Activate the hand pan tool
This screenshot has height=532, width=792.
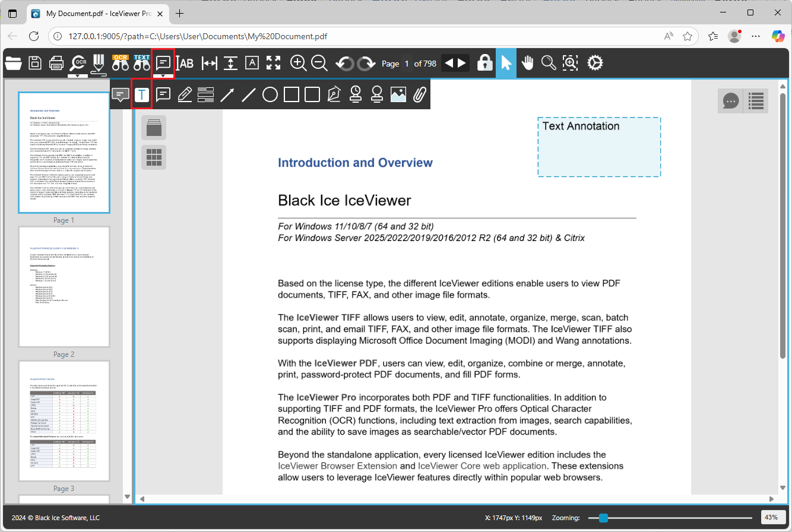pyautogui.click(x=528, y=63)
